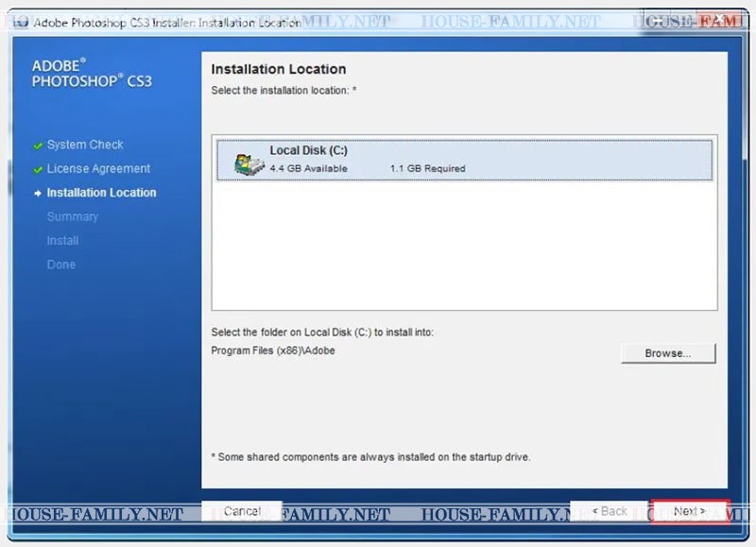This screenshot has height=547, width=756.
Task: Click the Local Disk drive icon
Action: coord(249,163)
